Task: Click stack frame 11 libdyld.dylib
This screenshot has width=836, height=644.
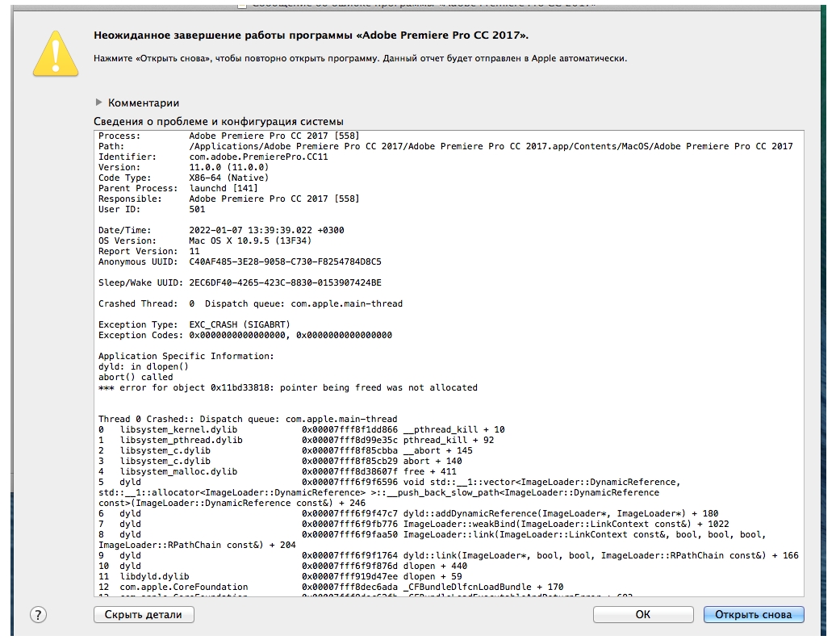Action: tap(281, 576)
